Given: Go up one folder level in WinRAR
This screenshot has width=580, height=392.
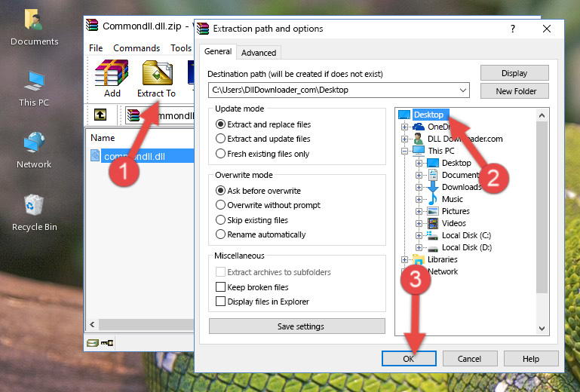Looking at the screenshot, I should pos(100,115).
